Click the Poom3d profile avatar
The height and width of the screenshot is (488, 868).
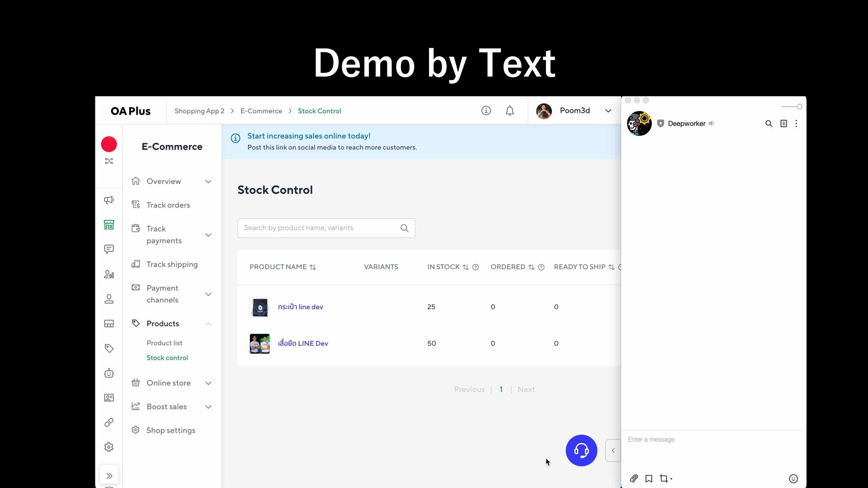click(544, 111)
